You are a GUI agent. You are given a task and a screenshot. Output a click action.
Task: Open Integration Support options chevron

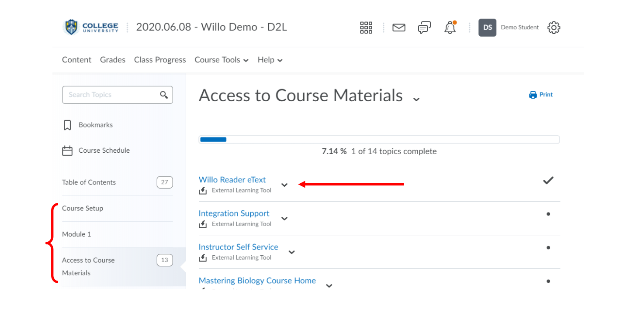click(284, 218)
